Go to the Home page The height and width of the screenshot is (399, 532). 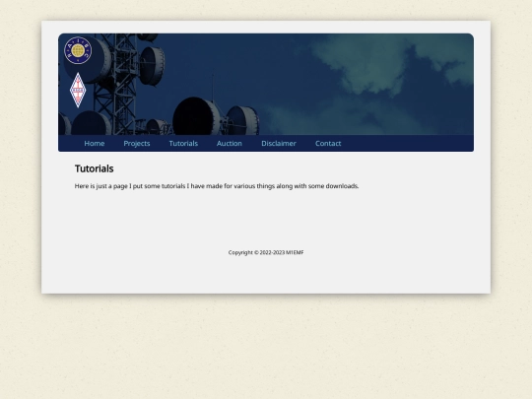pyautogui.click(x=95, y=143)
